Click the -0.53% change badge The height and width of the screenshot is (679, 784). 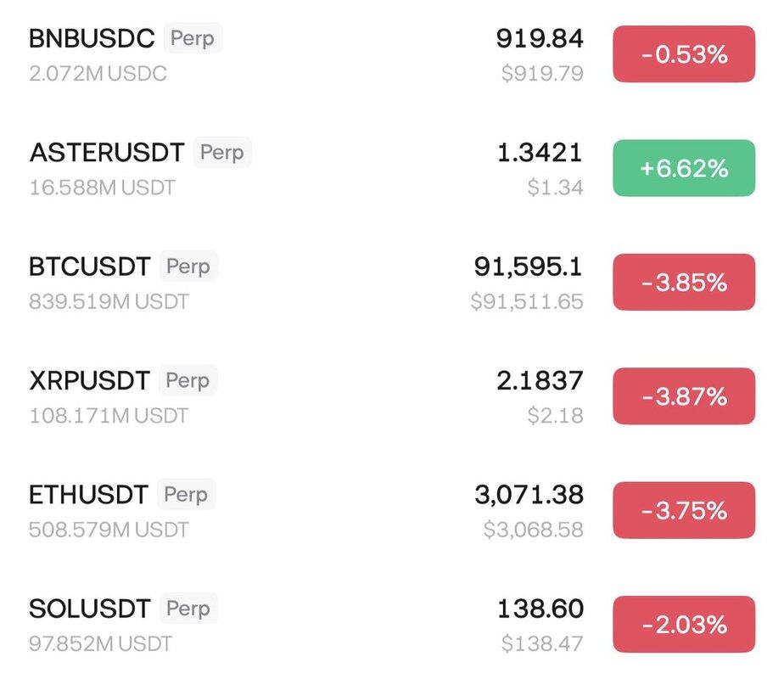[x=684, y=54]
